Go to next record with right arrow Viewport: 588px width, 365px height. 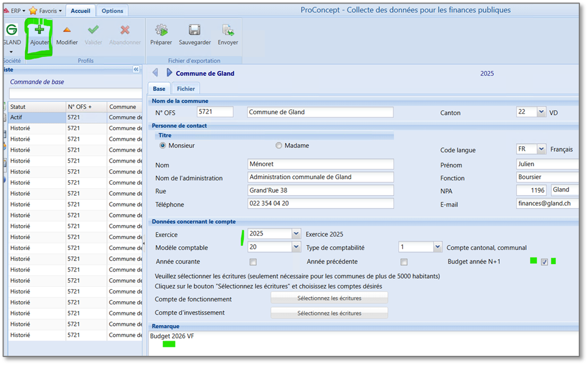[x=169, y=73]
